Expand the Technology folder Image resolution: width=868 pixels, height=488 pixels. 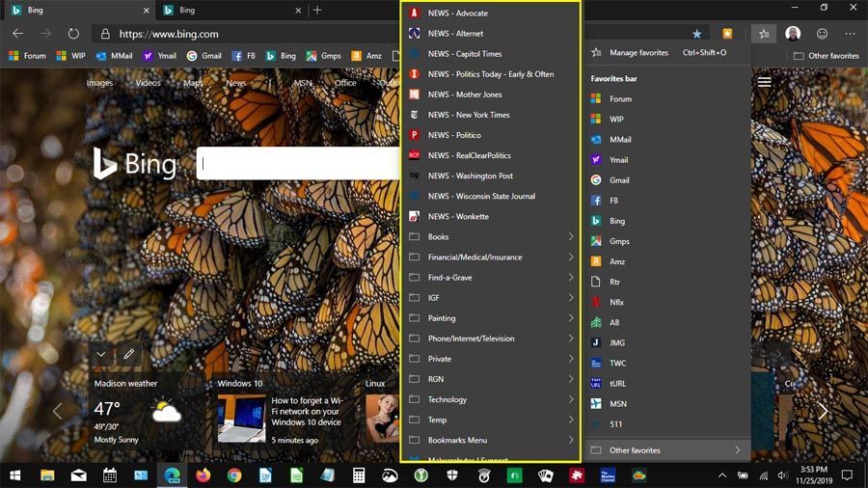pyautogui.click(x=491, y=399)
